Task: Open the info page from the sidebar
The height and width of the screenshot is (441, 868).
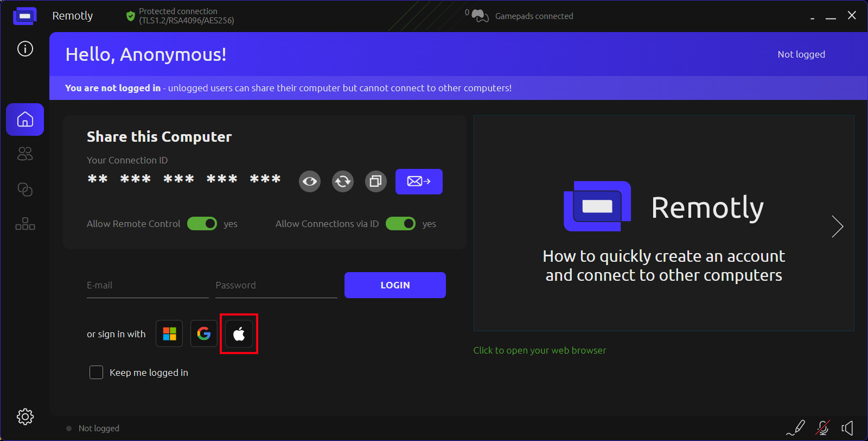Action: (x=25, y=49)
